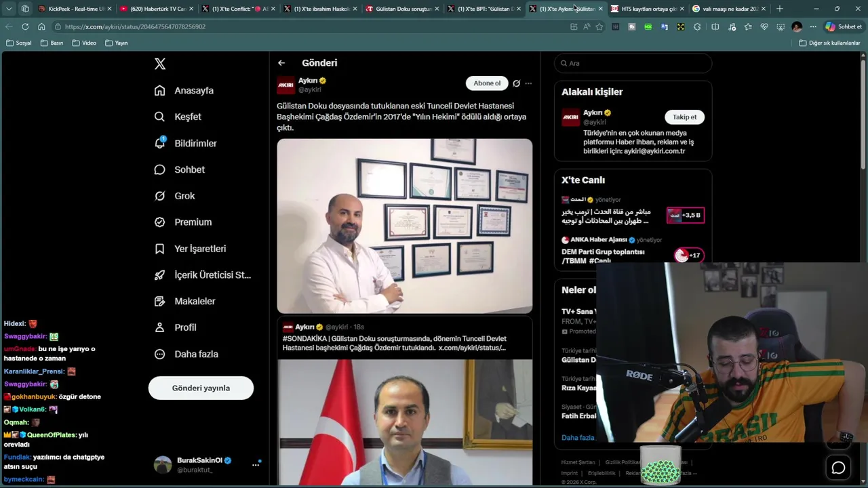868x488 pixels.
Task: Click the Ara search field
Action: pos(633,63)
